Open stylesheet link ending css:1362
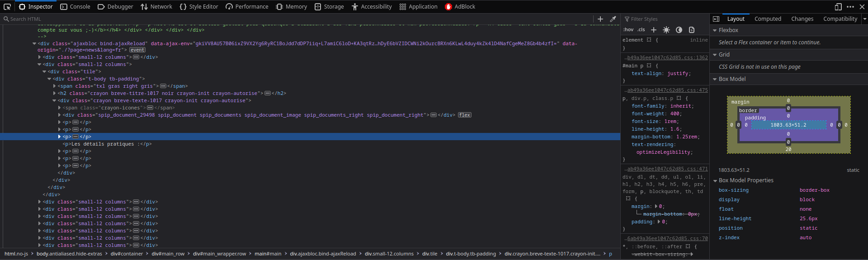This screenshot has height=260, width=868. 666,58
